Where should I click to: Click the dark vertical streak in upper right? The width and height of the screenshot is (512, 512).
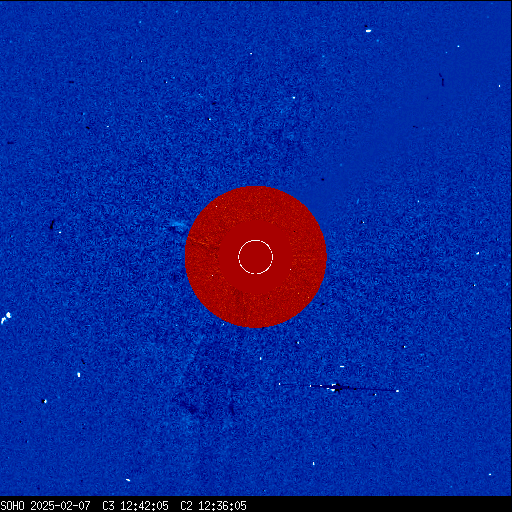point(442,80)
